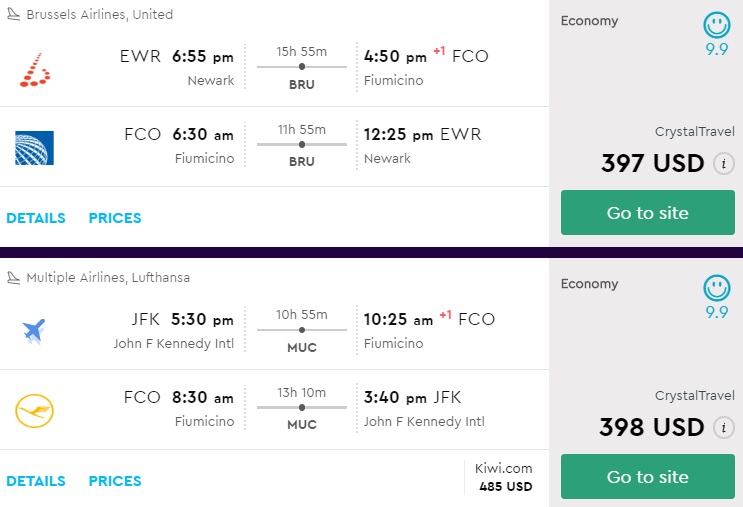This screenshot has width=743, height=507.
Task: Open PRICES for the JFK flight
Action: [x=115, y=481]
